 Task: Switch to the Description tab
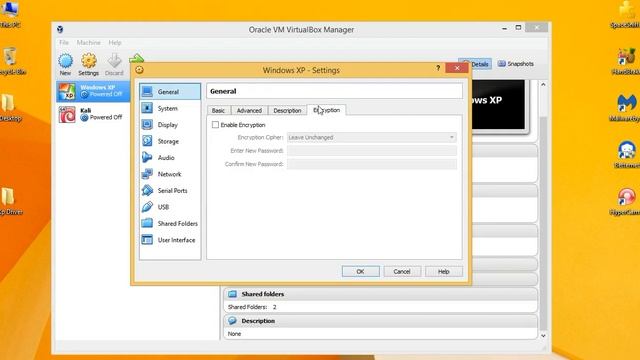coord(287,111)
